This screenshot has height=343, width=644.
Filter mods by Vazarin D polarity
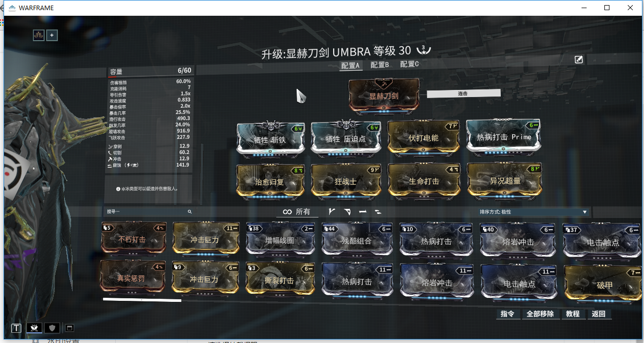347,211
